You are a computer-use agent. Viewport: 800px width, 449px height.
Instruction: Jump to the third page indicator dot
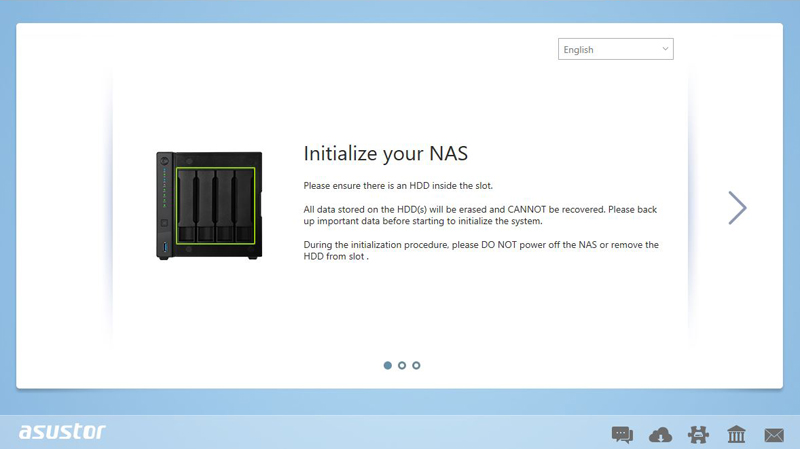click(x=416, y=365)
